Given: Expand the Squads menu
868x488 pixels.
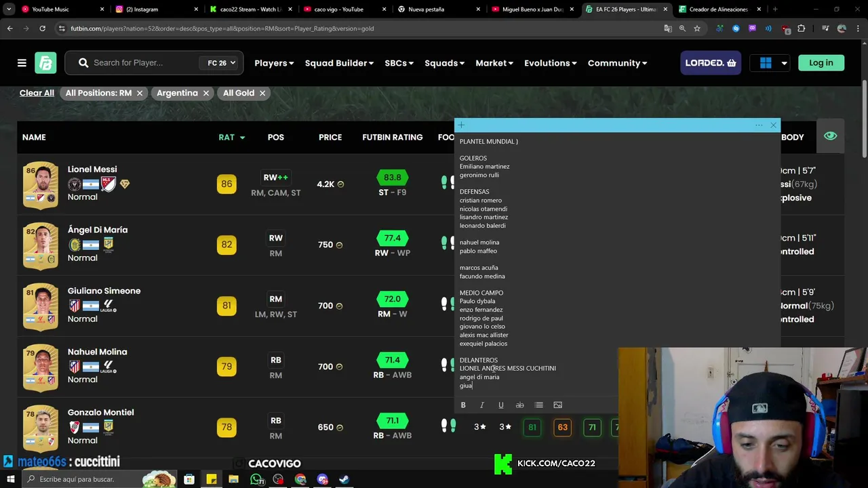Looking at the screenshot, I should [444, 63].
